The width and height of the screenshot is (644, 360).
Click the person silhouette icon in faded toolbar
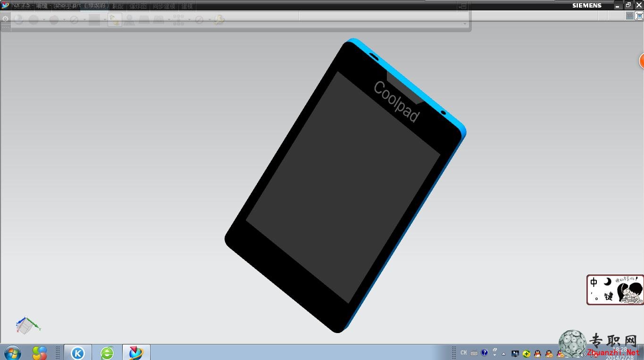point(129,20)
